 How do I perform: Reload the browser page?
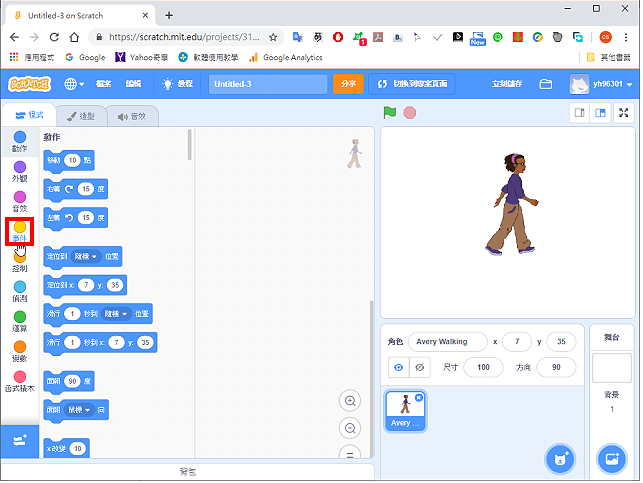pos(54,37)
